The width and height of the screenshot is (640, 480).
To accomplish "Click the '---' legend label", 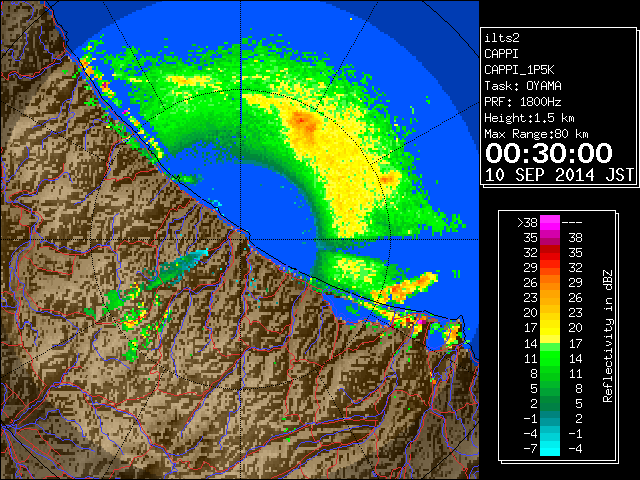I will click(x=572, y=223).
